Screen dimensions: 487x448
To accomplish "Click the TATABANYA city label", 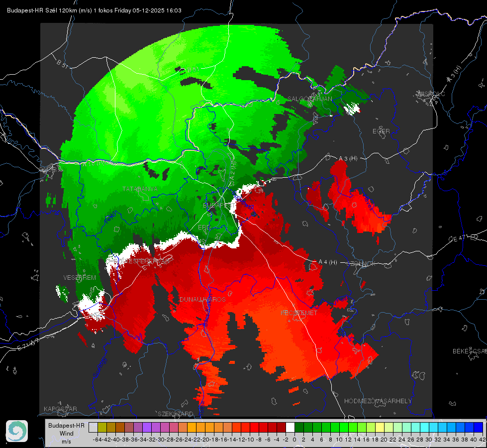I will coord(140,189).
